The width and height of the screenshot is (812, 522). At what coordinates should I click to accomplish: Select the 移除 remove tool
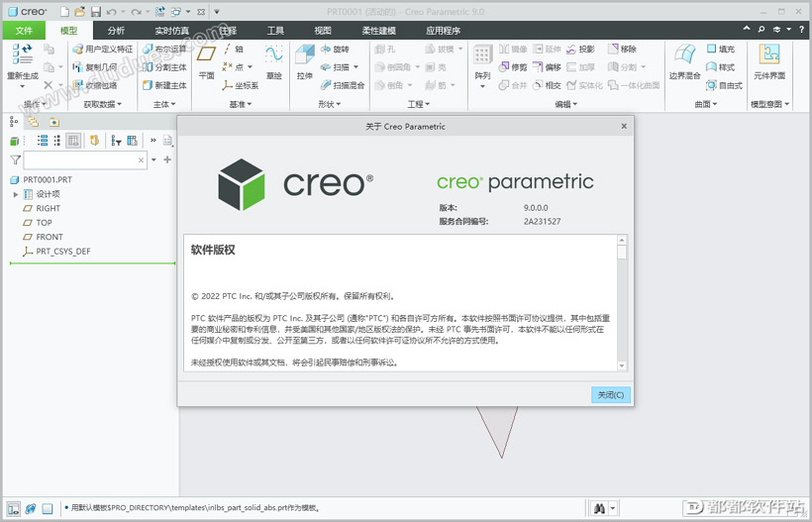coord(622,50)
